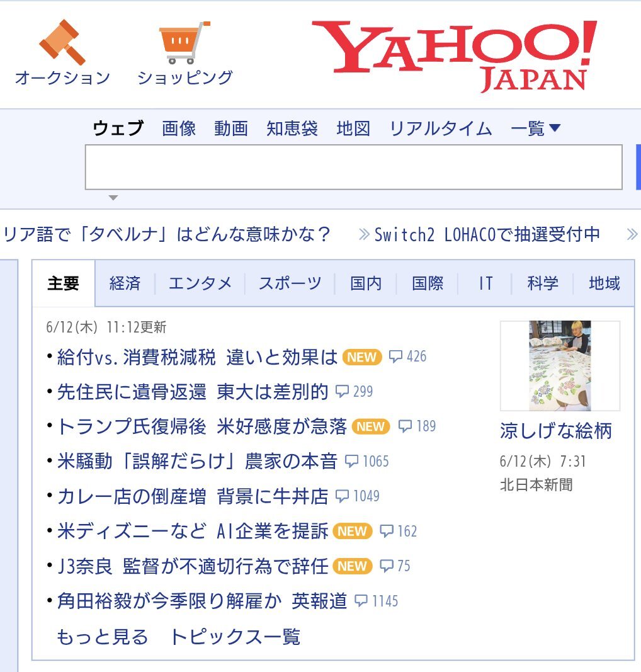Click comment bubble for カレー店の倒産増 story
Image resolution: width=641 pixels, height=672 pixels.
point(342,496)
